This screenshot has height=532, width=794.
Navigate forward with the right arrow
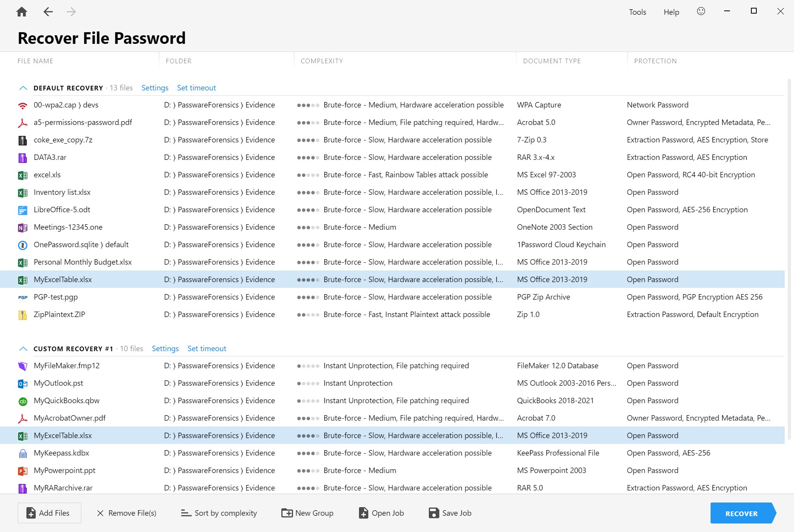[71, 12]
